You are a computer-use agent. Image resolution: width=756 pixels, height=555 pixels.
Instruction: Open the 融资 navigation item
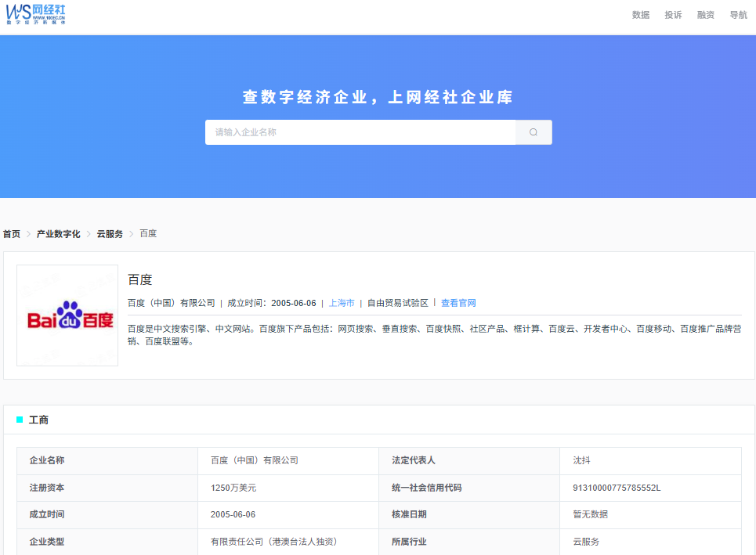[x=705, y=15]
